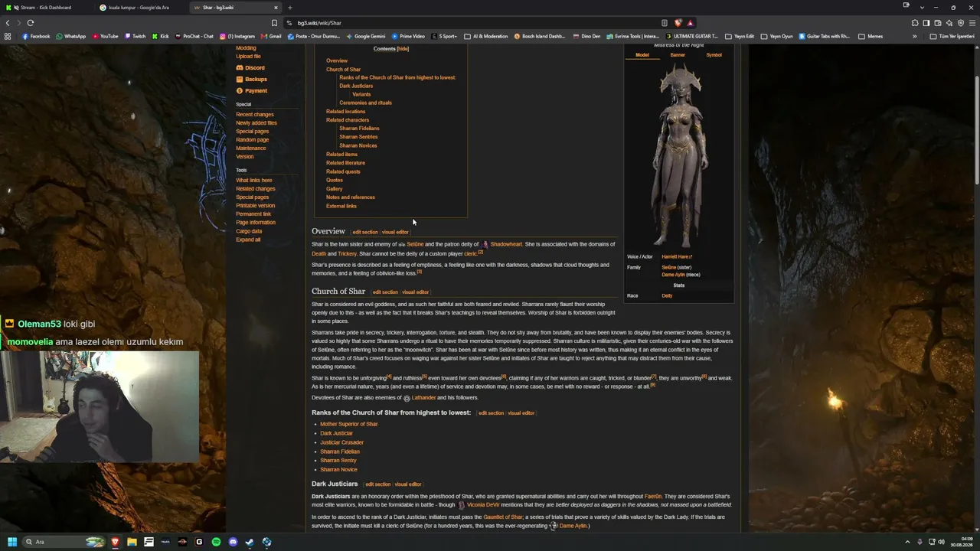Open Random page from sidebar
This screenshot has width=980, height=551.
[x=252, y=140]
